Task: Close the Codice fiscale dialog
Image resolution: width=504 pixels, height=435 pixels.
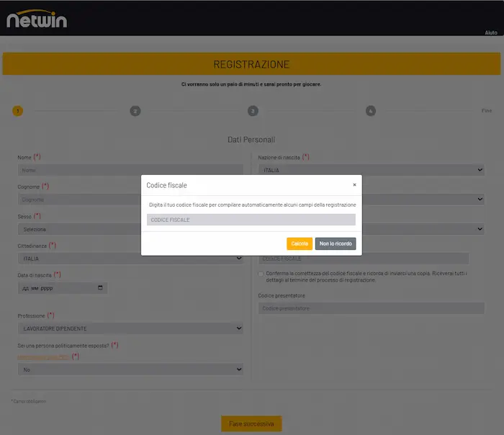Action: (x=354, y=185)
